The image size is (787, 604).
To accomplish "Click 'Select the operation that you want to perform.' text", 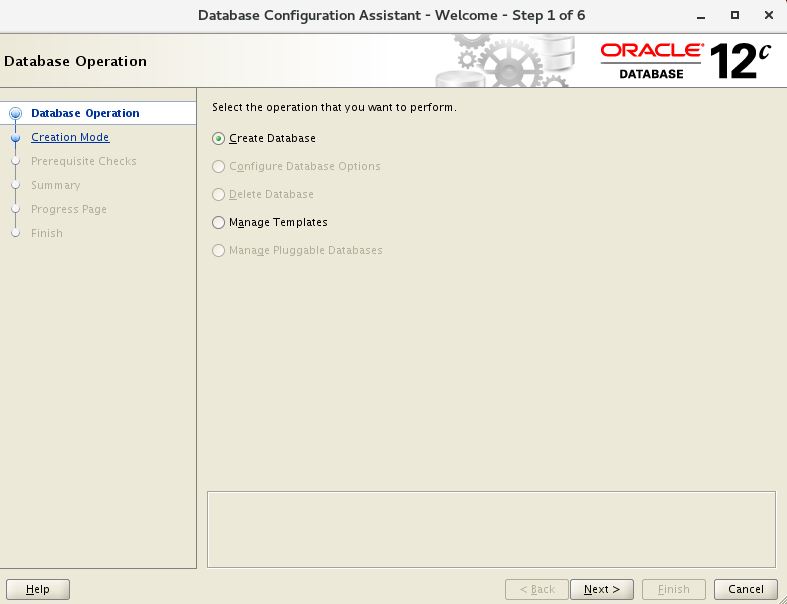I will 334,107.
